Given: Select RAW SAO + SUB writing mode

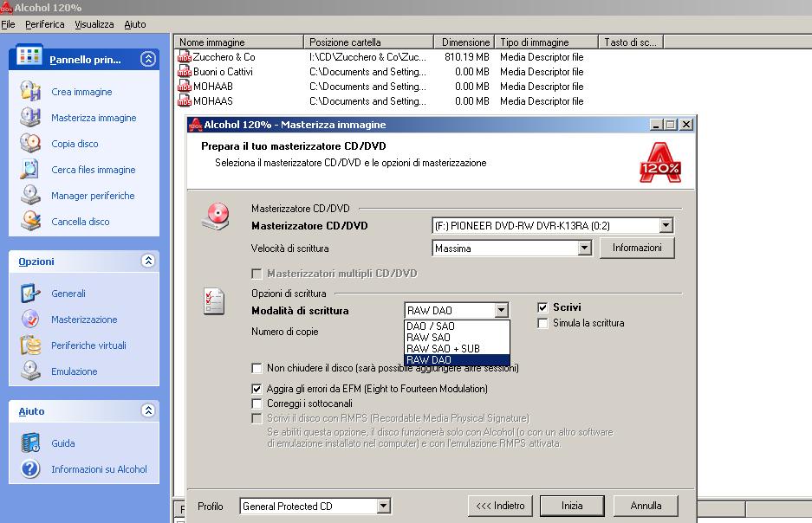Looking at the screenshot, I should pyautogui.click(x=457, y=349).
